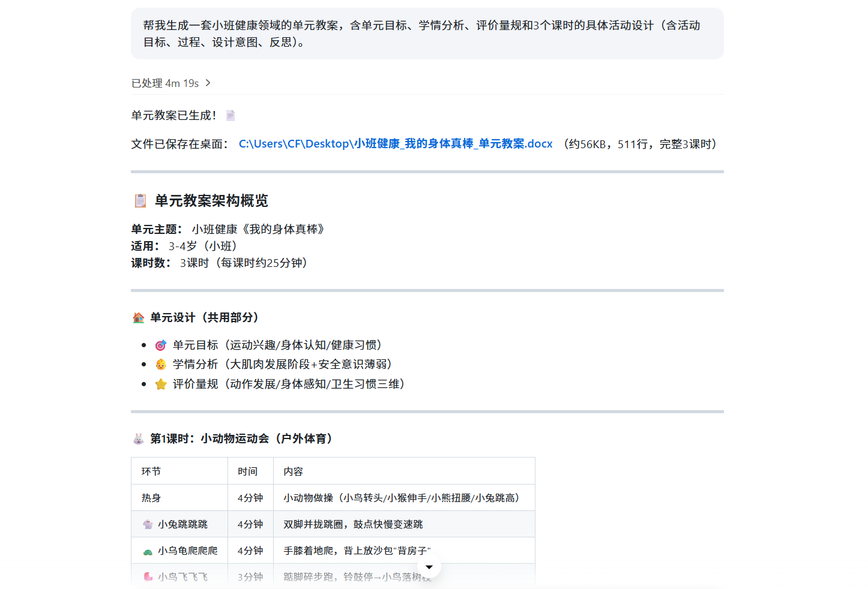Click the 小兔跳跳跳 cell label
Viewport: 868px width, 589px height.
182,524
